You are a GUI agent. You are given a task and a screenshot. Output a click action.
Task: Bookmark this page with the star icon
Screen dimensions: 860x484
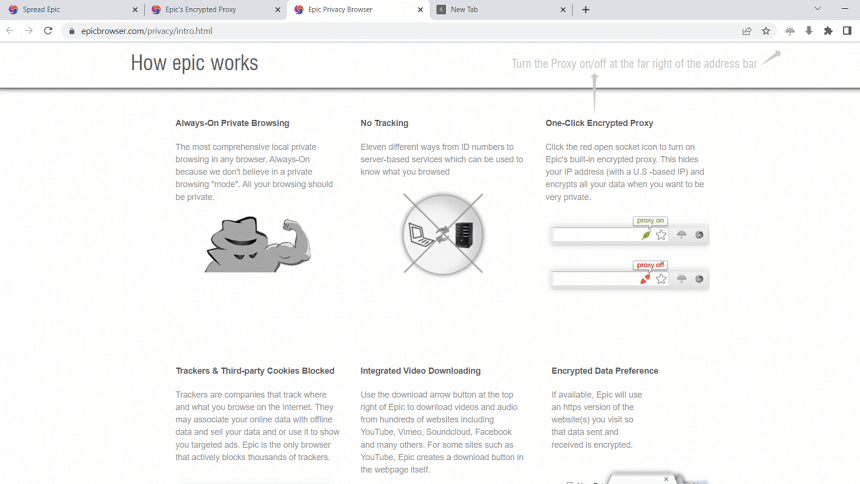[x=766, y=31]
